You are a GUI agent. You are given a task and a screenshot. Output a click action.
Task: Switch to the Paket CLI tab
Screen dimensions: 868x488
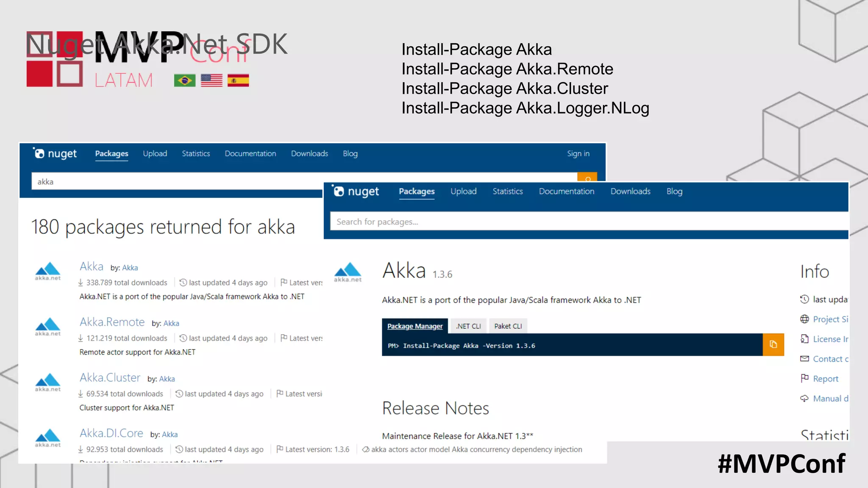(x=508, y=326)
